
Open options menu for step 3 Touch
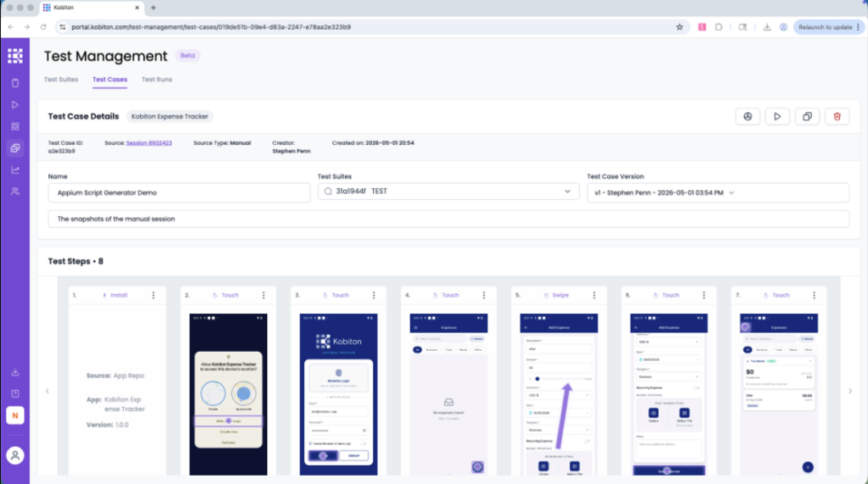coord(374,295)
